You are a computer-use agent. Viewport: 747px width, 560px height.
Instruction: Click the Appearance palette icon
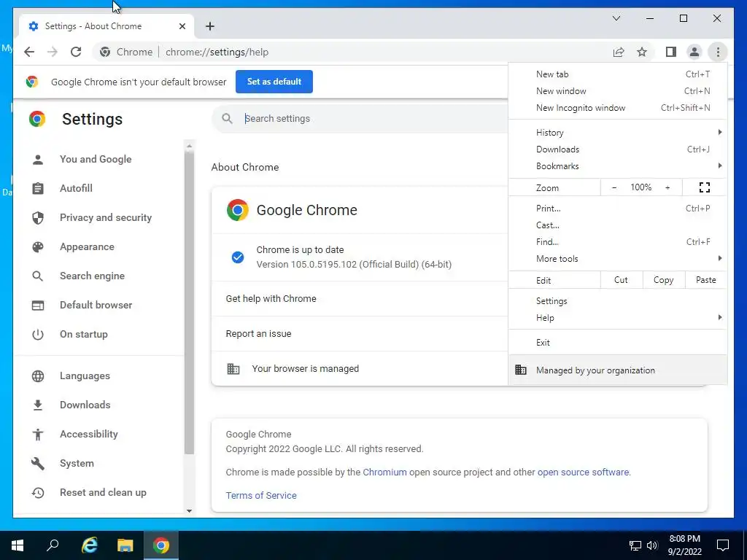(38, 246)
